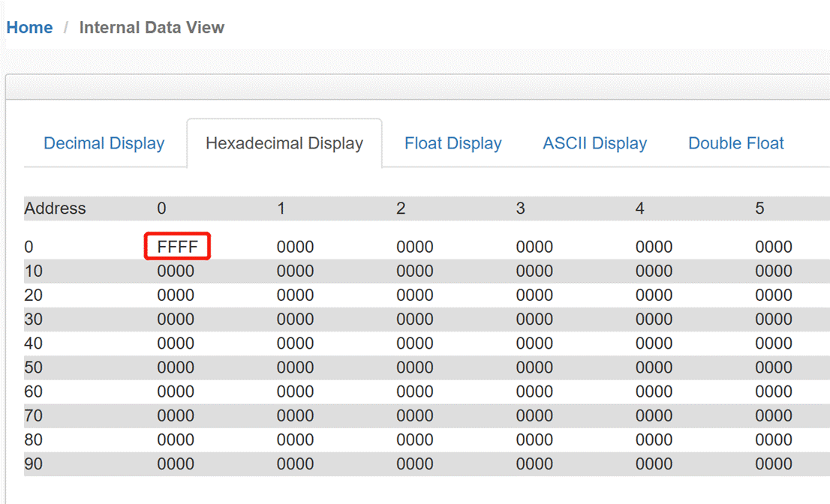Open the Home breadcrumb link
830x504 pixels.
tap(30, 28)
